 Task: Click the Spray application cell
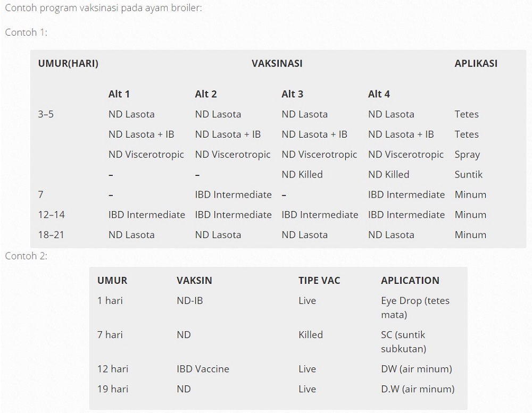click(x=467, y=155)
